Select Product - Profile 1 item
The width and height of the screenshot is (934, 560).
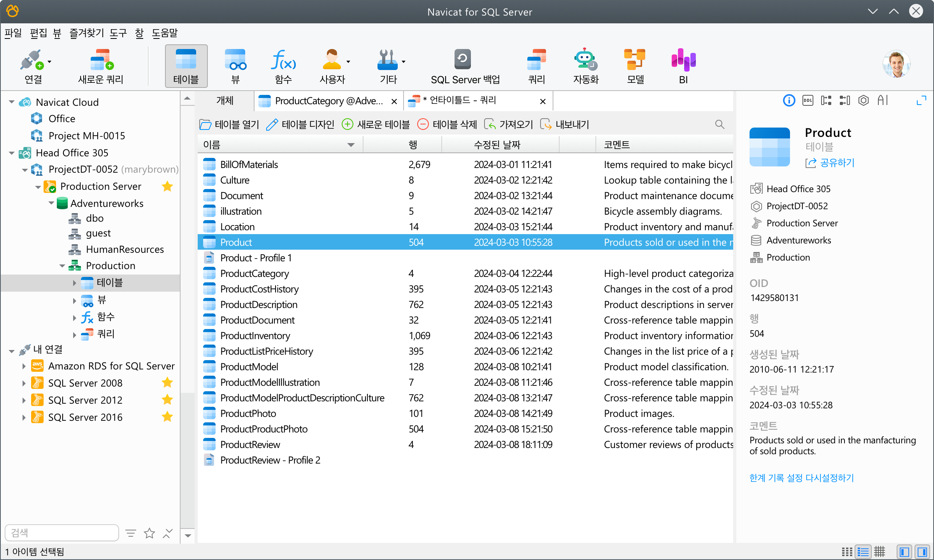click(465, 258)
